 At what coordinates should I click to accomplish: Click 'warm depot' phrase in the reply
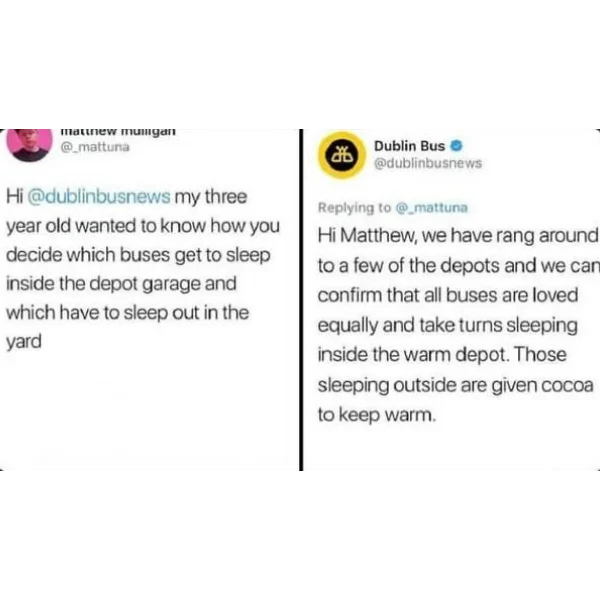point(455,354)
